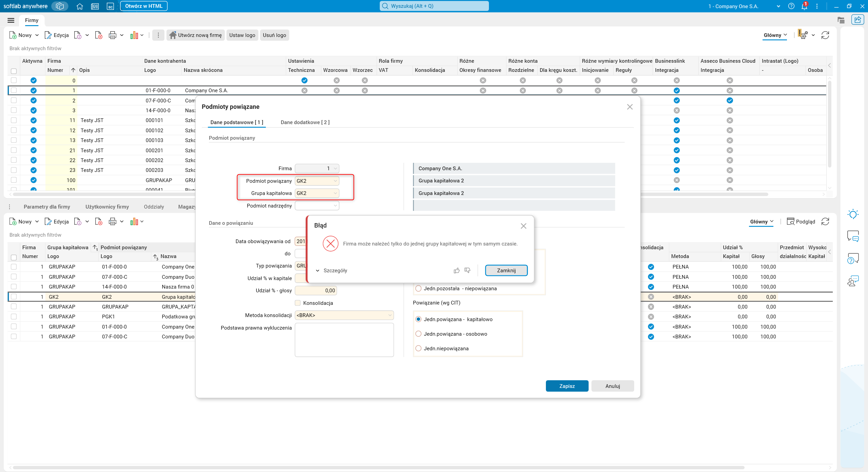Click the Wyszukaj search field

click(434, 6)
